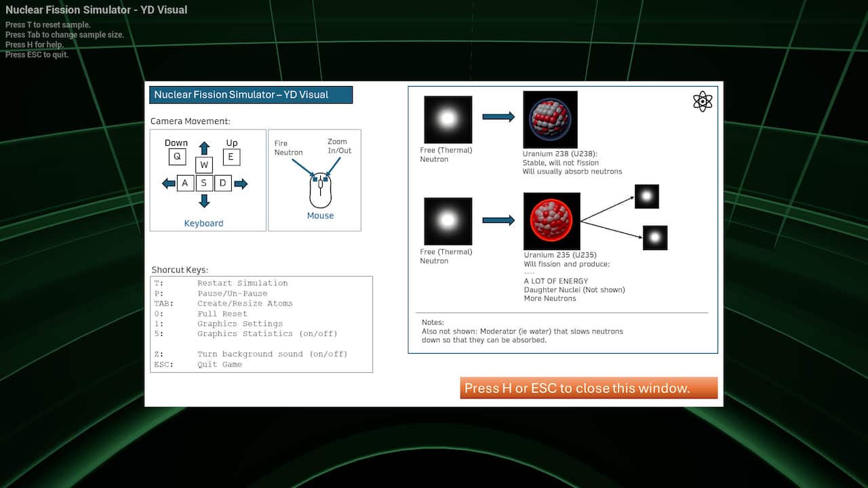The image size is (868, 488).
Task: Click 'Press Tab to change sample size.' hint
Action: pos(65,35)
